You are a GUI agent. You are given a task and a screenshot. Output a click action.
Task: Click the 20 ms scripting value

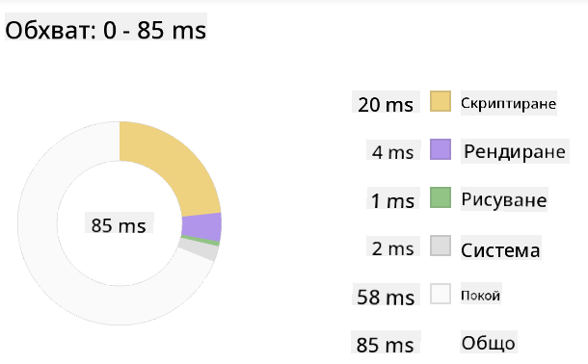point(386,102)
